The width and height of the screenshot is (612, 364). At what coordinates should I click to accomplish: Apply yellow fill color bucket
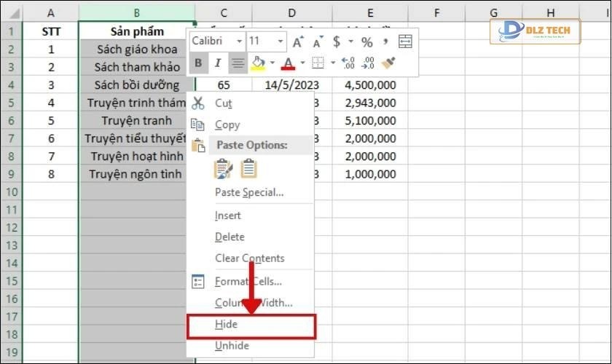[x=258, y=63]
